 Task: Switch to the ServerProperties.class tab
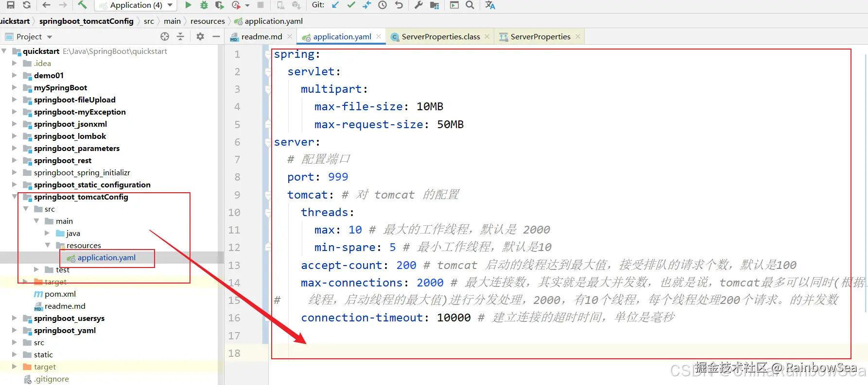(441, 36)
